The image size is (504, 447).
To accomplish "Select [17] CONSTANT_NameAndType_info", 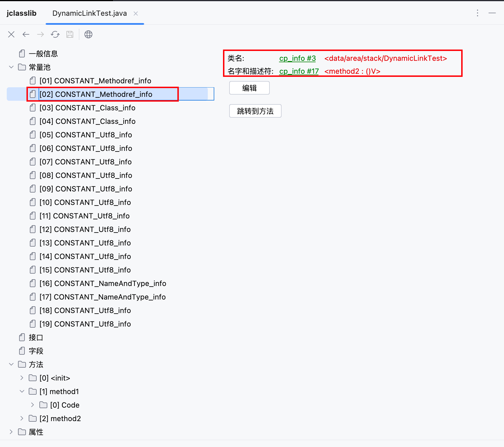I will coord(102,297).
